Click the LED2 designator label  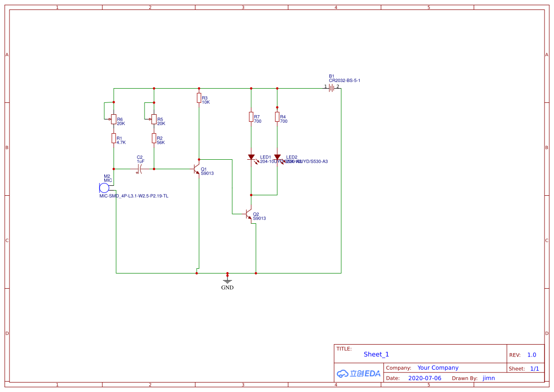click(x=292, y=157)
